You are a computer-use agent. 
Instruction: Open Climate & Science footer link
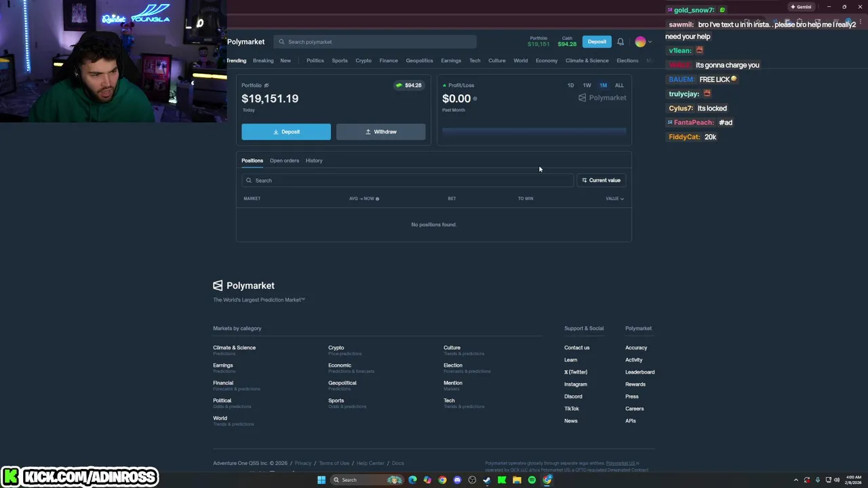[x=235, y=348]
